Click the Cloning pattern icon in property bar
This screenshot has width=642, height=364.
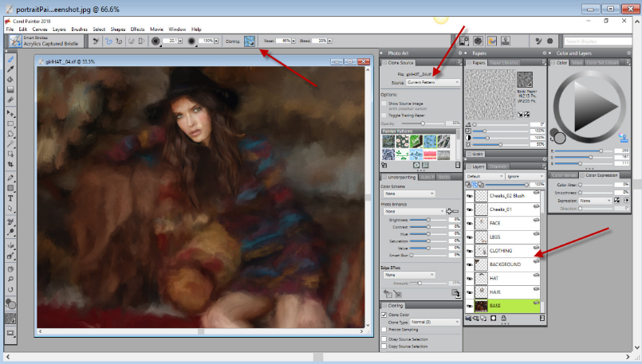click(250, 41)
